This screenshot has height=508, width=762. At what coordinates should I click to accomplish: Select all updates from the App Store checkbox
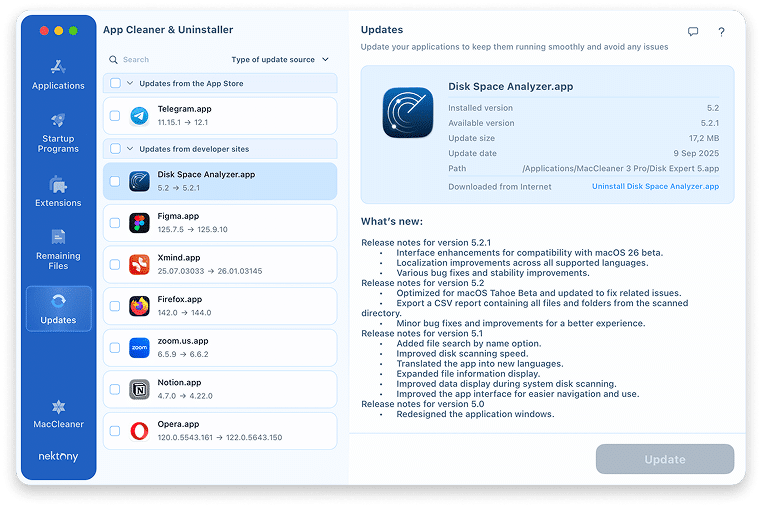click(x=115, y=84)
